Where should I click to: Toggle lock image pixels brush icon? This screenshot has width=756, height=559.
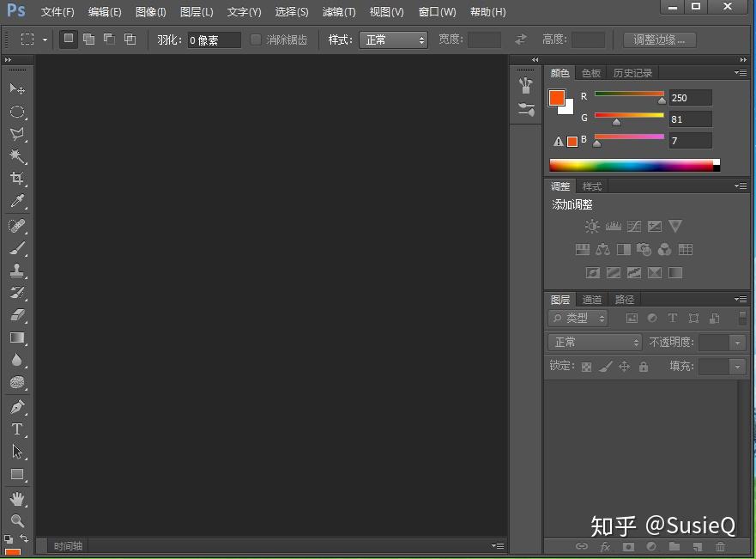(606, 367)
